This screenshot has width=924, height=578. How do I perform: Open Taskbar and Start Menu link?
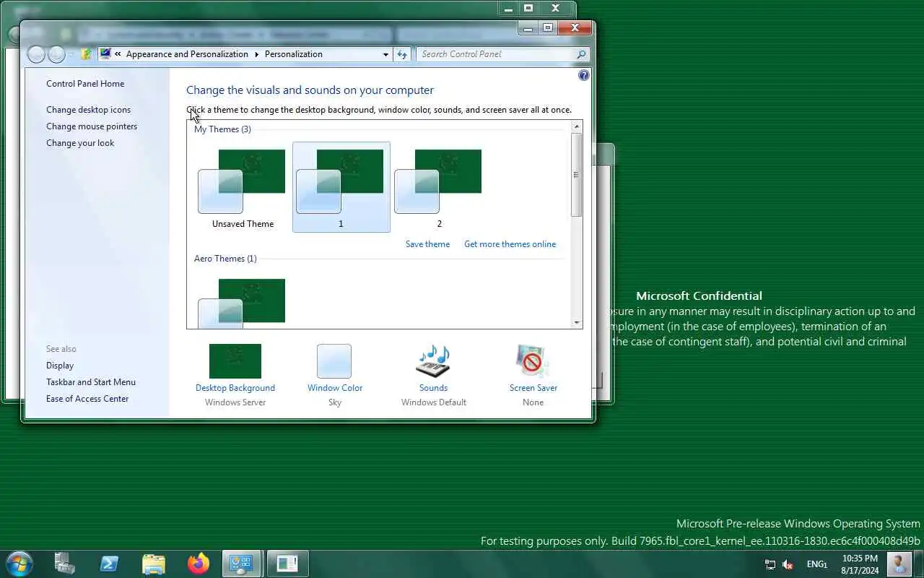point(91,382)
